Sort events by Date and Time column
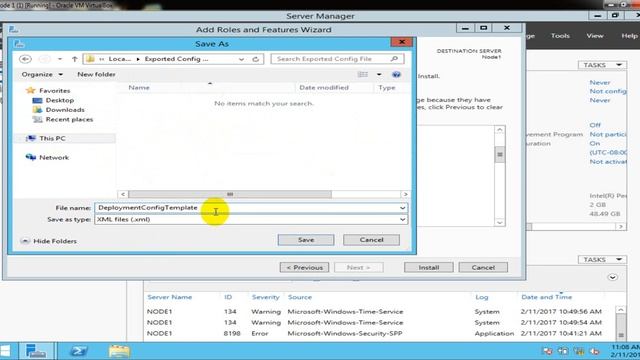 (x=547, y=297)
